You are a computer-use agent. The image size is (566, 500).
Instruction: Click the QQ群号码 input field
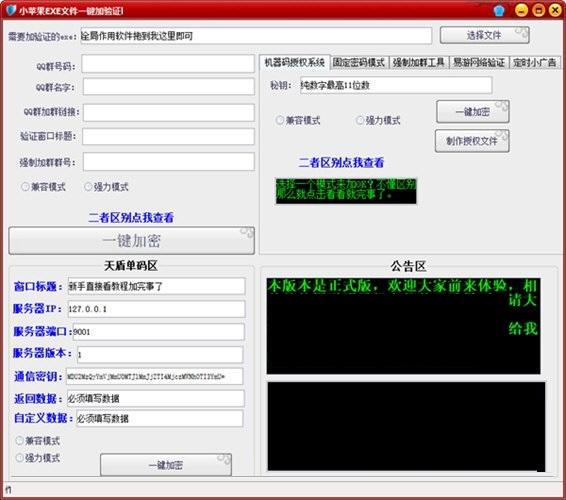click(x=168, y=64)
